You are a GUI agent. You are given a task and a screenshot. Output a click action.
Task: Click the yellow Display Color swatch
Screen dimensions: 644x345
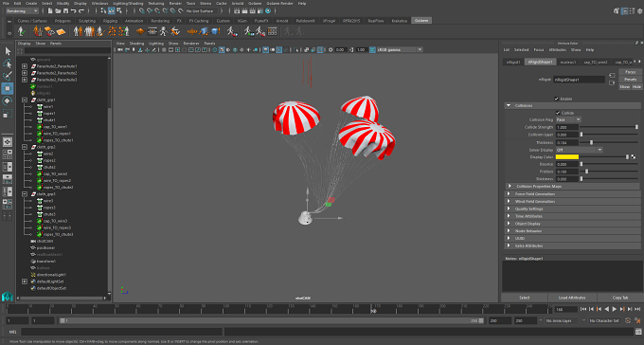[x=566, y=157]
